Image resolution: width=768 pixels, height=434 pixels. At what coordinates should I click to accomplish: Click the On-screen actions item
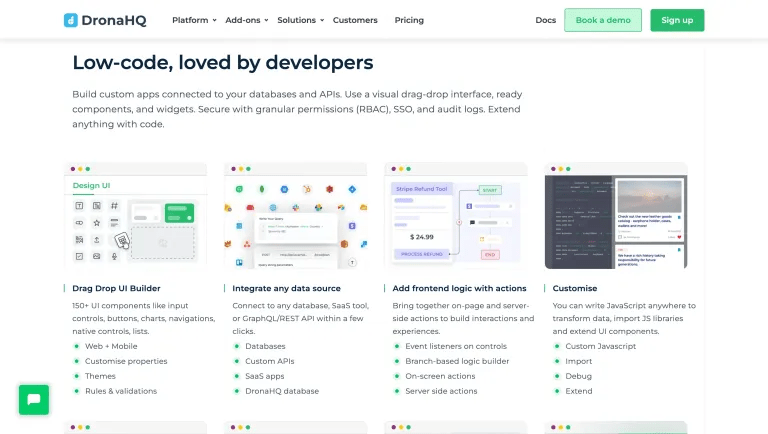440,376
